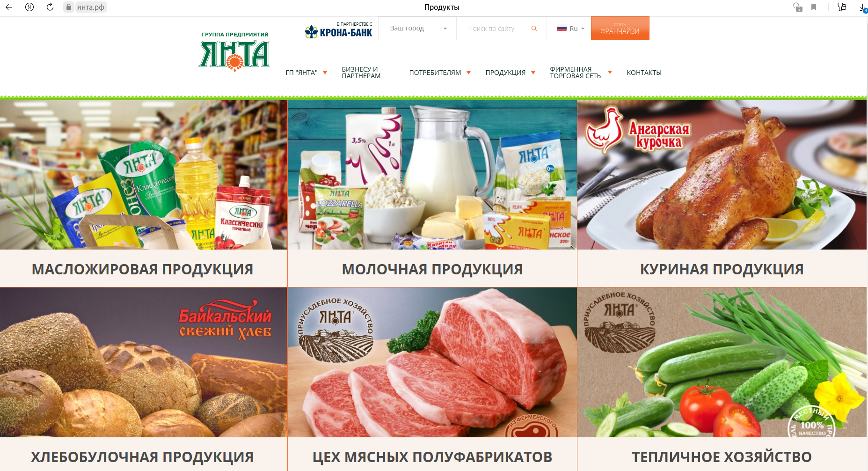Click the search magnifier icon
This screenshot has height=471, width=868.
click(x=534, y=29)
